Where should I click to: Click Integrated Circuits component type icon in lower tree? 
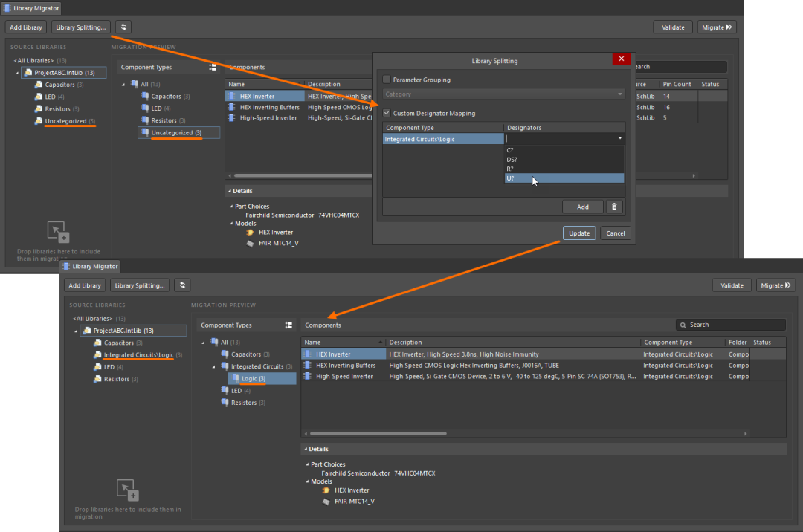225,366
